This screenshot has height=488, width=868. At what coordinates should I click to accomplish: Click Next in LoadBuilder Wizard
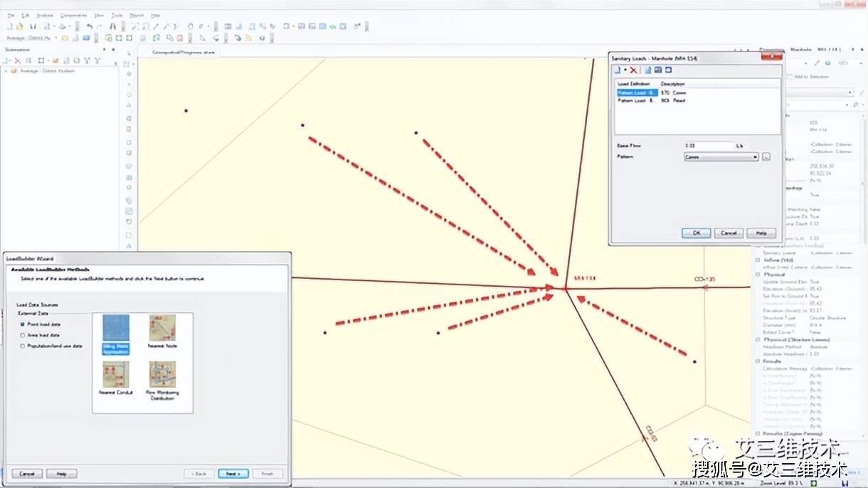[233, 474]
